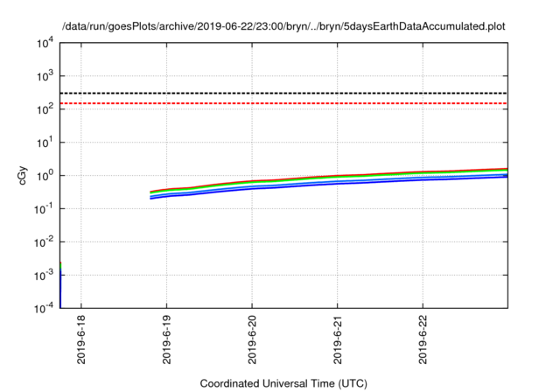Click the red dashed threshold line
The image size is (560, 392).
pos(283,103)
